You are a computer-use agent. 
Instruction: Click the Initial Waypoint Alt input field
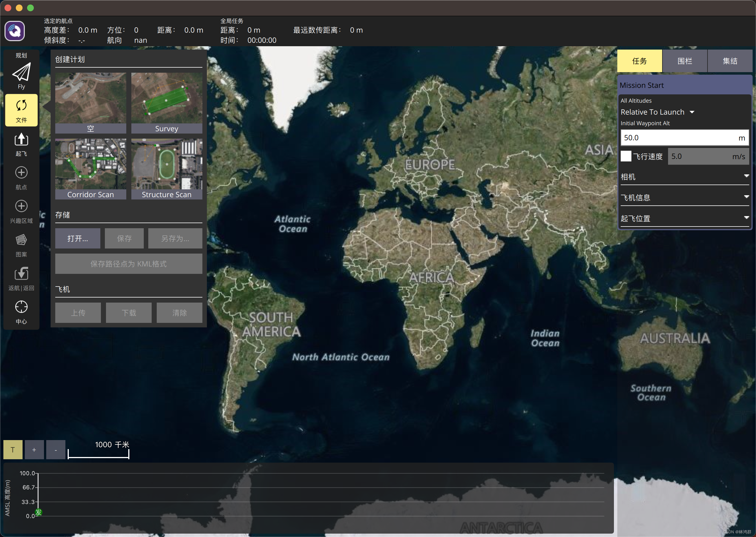(685, 137)
